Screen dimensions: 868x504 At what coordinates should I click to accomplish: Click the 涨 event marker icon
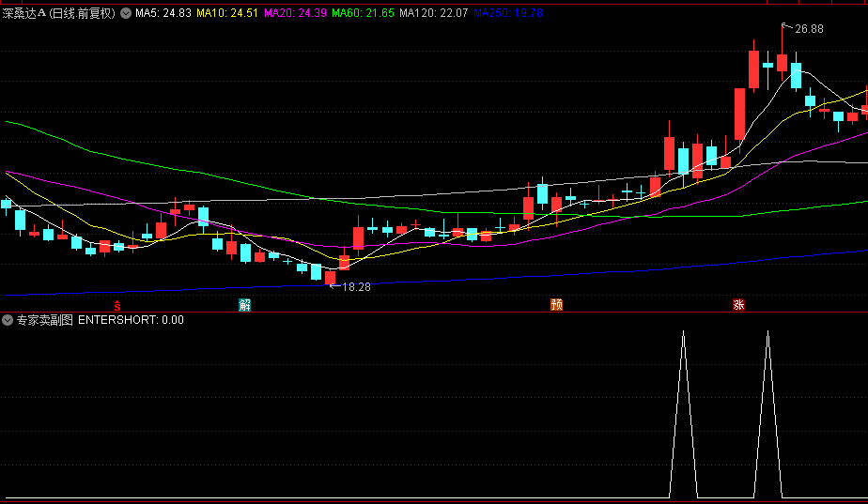738,305
